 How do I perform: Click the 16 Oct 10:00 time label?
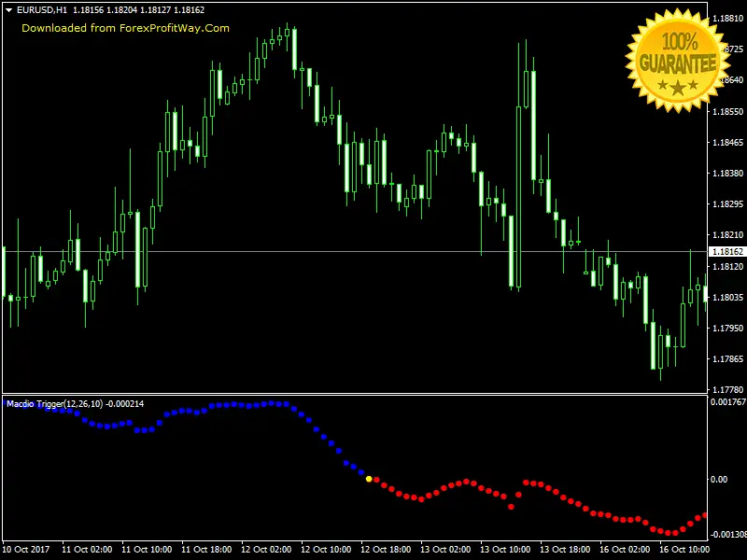tap(684, 550)
